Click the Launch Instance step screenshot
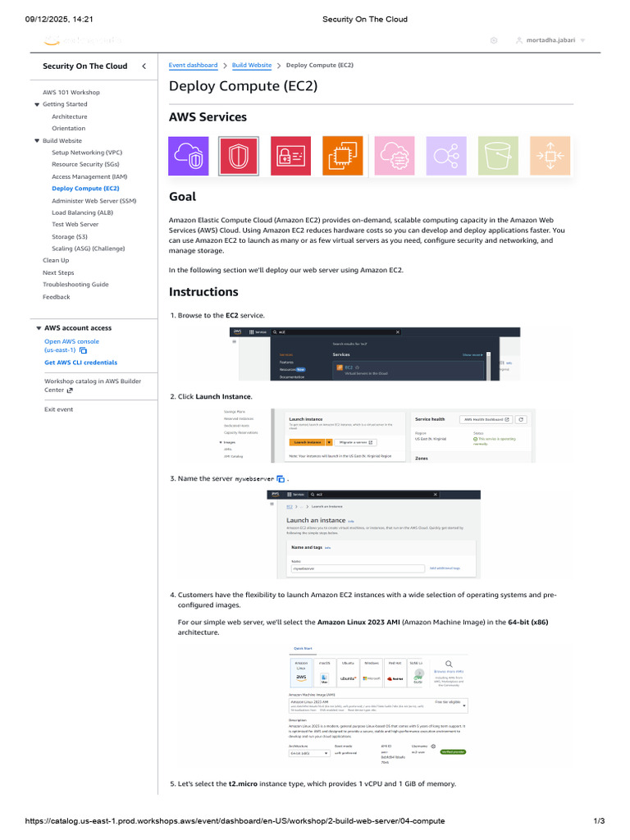 point(378,436)
